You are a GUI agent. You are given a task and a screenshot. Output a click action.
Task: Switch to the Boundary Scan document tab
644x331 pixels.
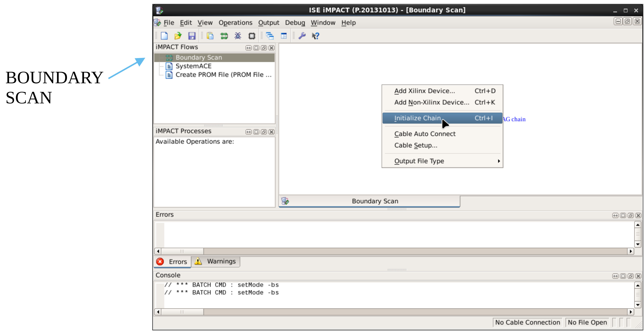click(369, 201)
